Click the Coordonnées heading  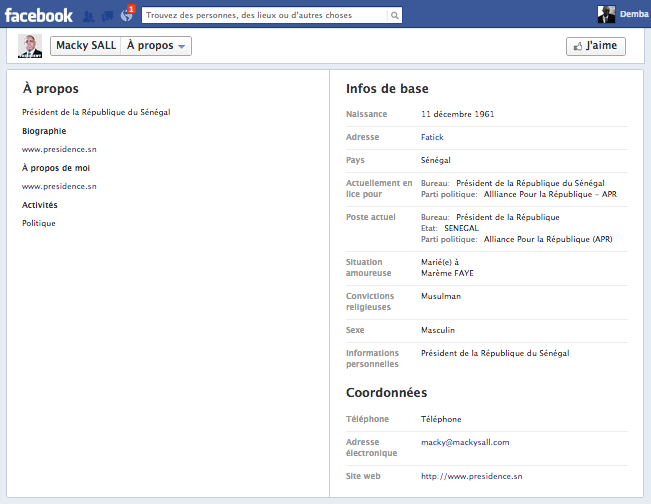coord(387,392)
